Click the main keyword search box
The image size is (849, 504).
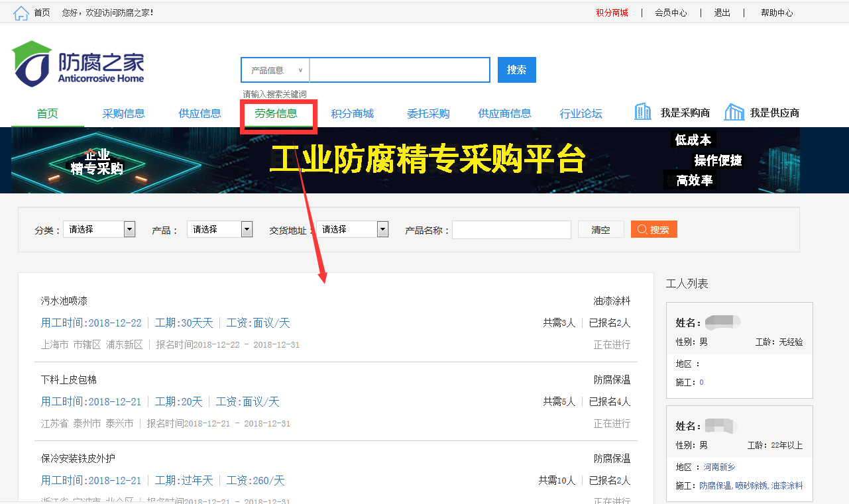click(x=399, y=70)
